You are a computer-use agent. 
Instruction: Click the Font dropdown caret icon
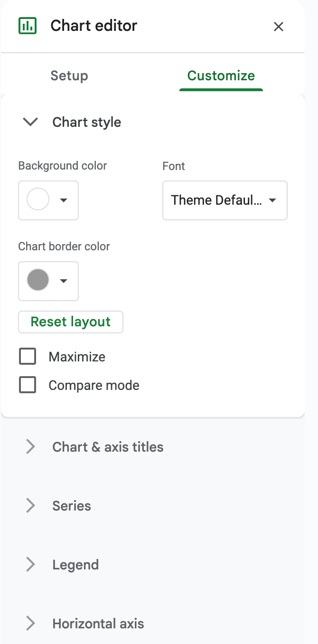coord(272,200)
